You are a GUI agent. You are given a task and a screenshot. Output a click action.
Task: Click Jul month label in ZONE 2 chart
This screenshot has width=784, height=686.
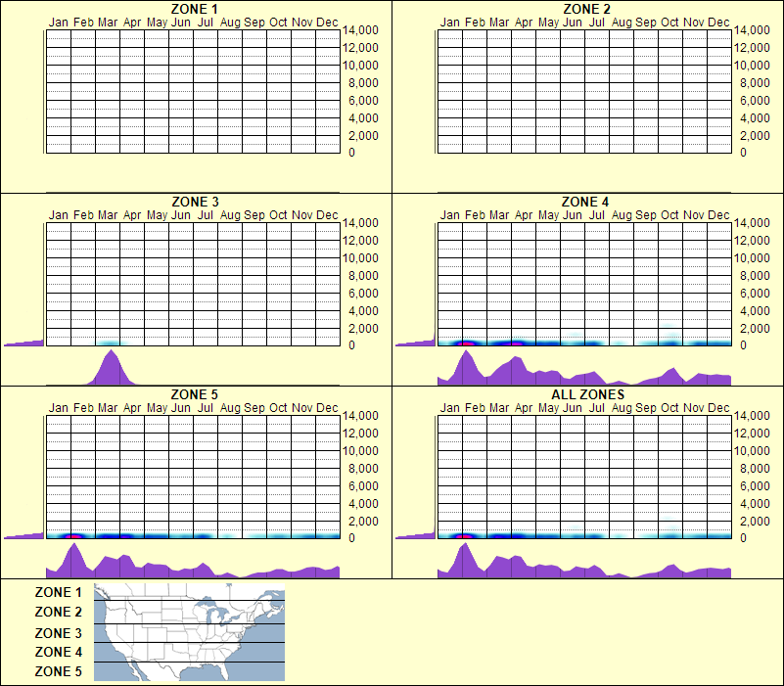click(596, 23)
